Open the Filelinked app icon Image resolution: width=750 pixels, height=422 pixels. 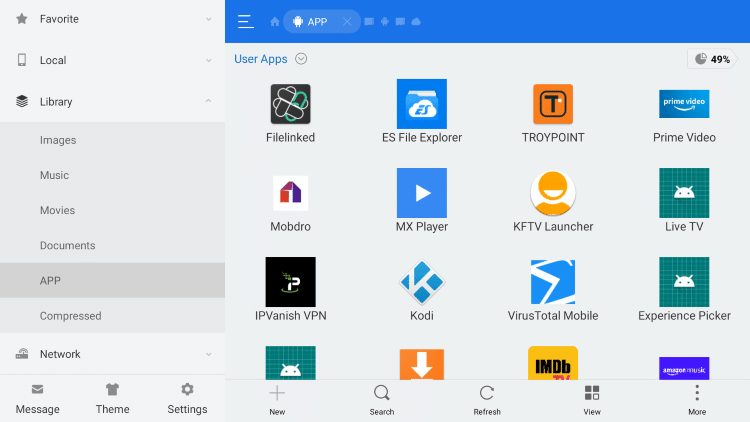tap(290, 104)
